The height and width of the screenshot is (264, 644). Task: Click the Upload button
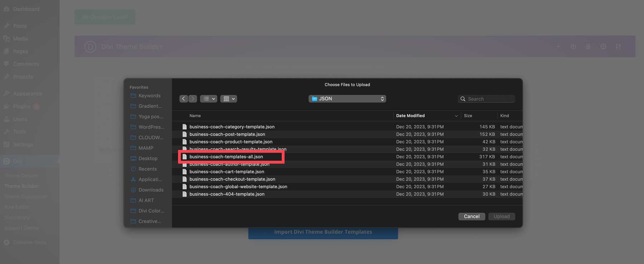coord(501,216)
